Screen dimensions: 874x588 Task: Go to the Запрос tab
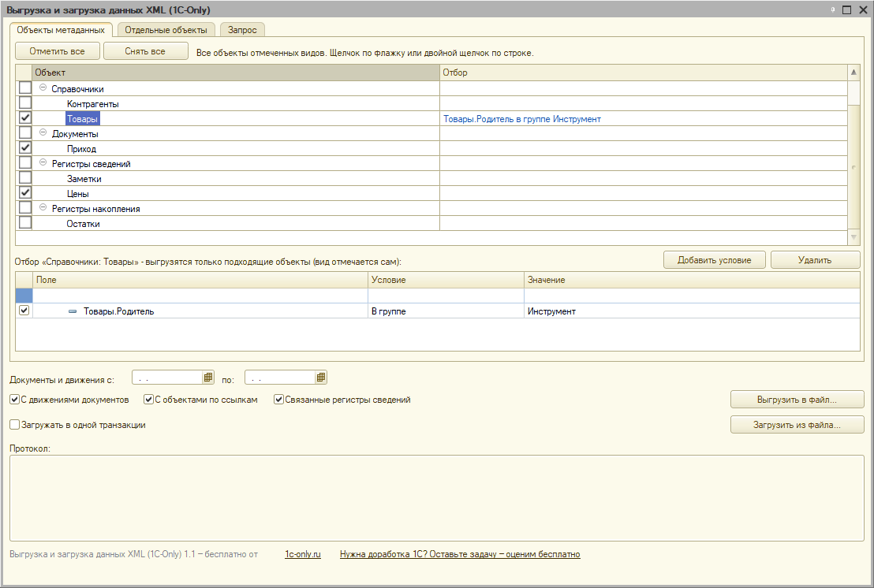click(x=242, y=30)
